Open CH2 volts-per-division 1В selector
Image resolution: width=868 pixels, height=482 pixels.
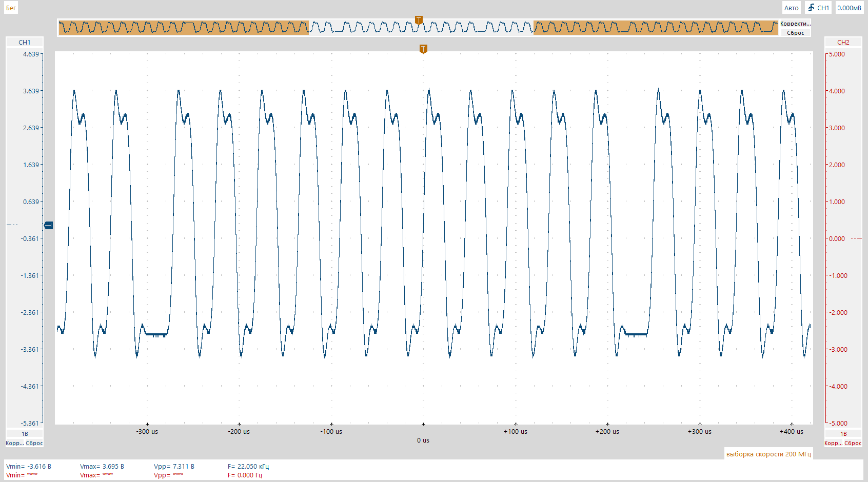(x=843, y=434)
